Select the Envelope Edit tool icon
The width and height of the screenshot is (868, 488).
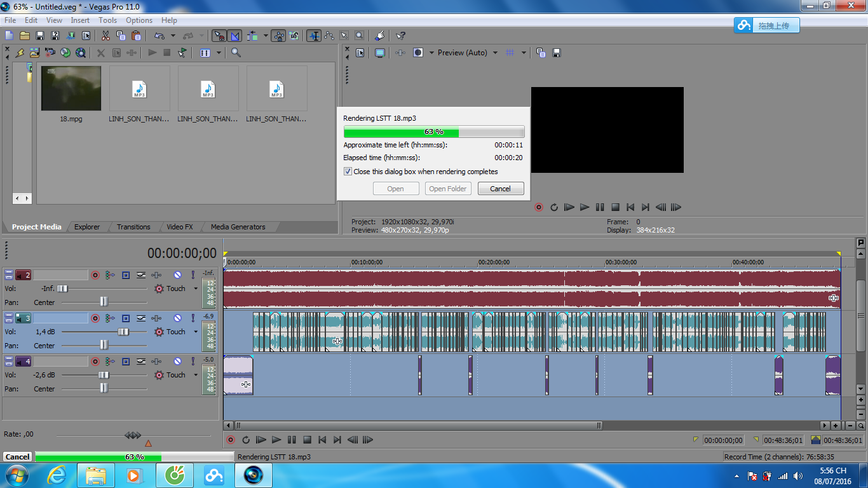[x=329, y=36]
